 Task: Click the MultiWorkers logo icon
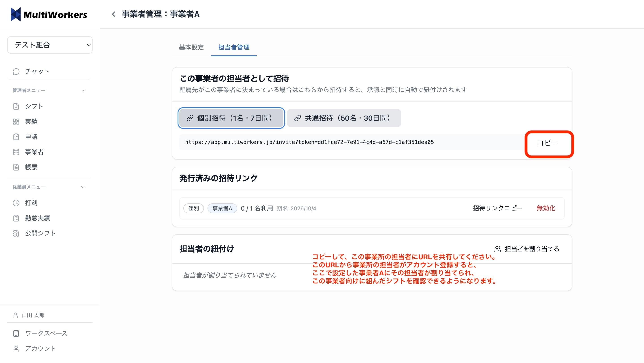point(16,14)
